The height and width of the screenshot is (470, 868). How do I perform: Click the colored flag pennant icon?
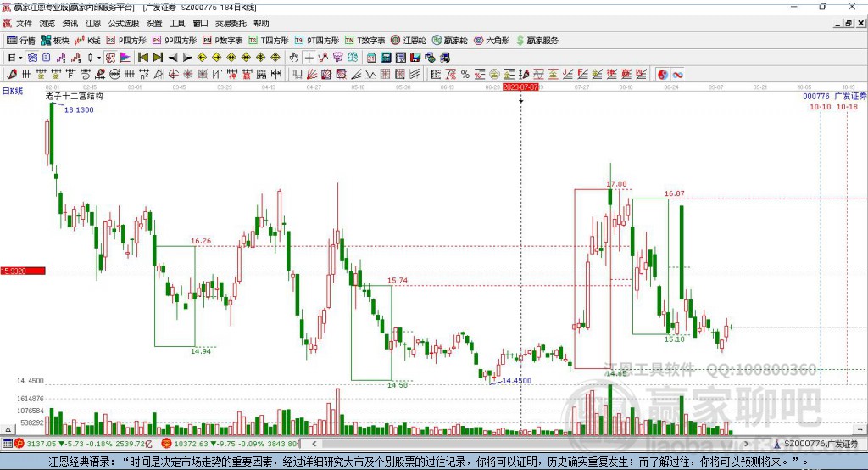click(x=125, y=58)
